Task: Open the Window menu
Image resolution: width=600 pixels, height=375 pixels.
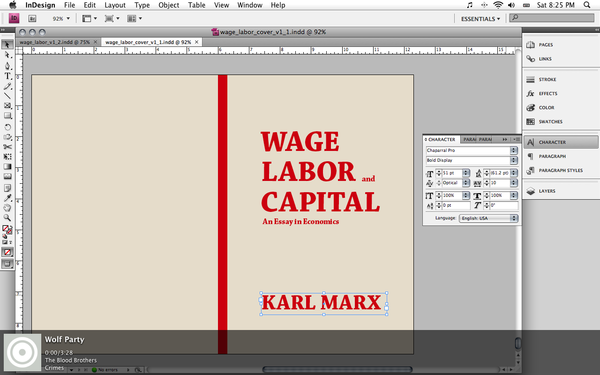Action: click(x=249, y=5)
